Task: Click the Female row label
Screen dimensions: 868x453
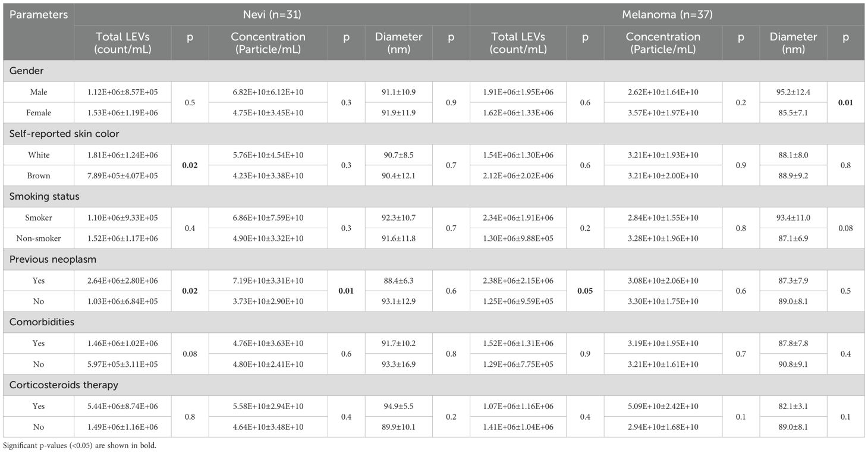Action: 39,112
